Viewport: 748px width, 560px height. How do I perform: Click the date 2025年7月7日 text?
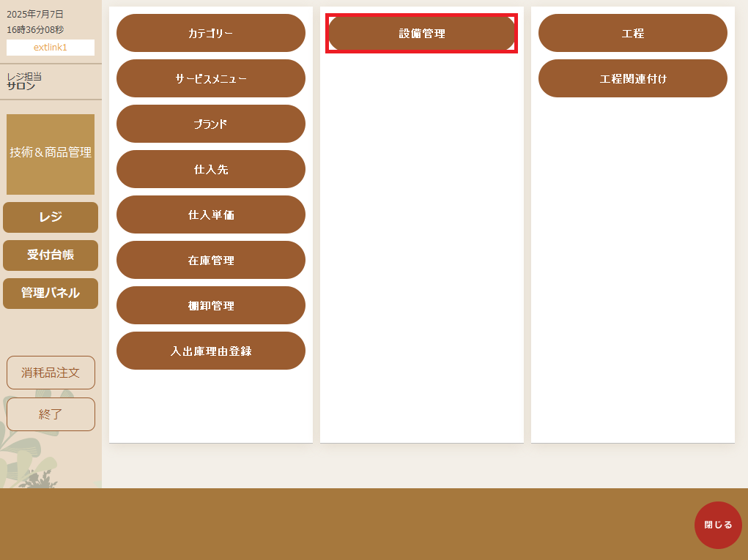[35, 15]
